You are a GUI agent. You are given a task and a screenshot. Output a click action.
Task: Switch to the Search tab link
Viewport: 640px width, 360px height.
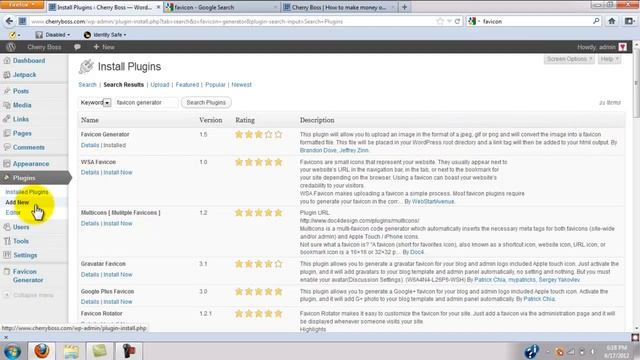[87, 85]
